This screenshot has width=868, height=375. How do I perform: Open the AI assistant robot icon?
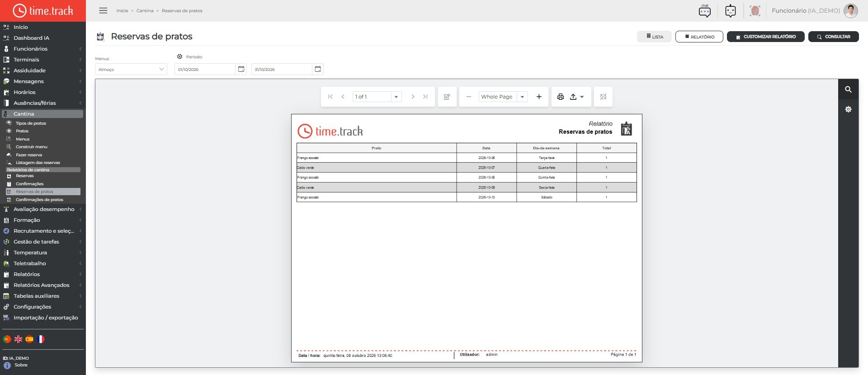(730, 10)
